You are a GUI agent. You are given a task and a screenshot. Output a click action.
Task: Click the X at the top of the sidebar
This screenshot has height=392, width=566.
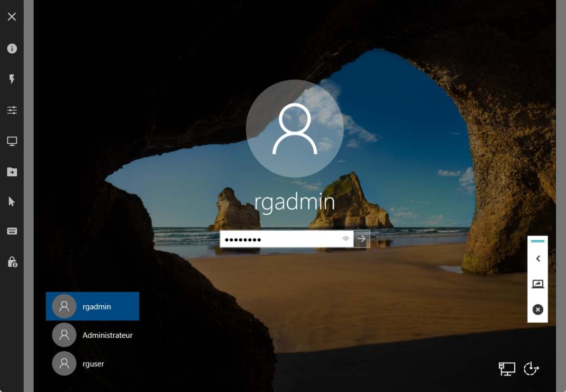(x=12, y=17)
